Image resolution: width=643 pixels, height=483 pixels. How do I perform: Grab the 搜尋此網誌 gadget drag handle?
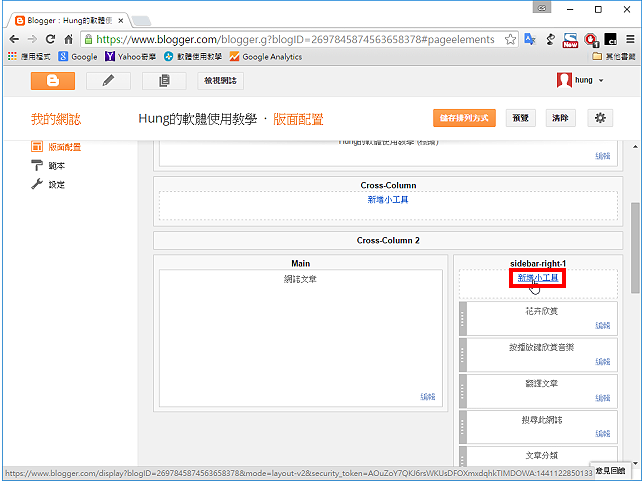(x=463, y=427)
